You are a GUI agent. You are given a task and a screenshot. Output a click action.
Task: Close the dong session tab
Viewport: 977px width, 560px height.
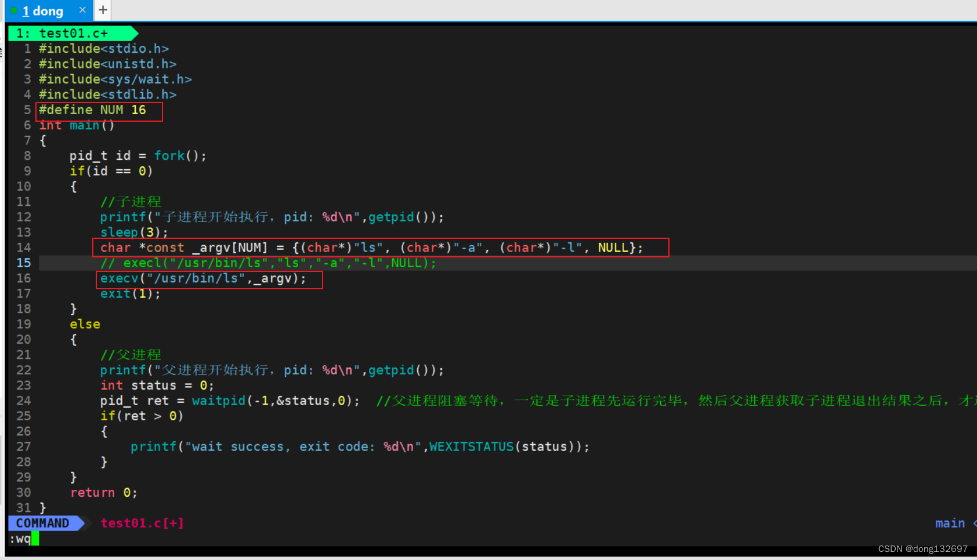tap(82, 10)
